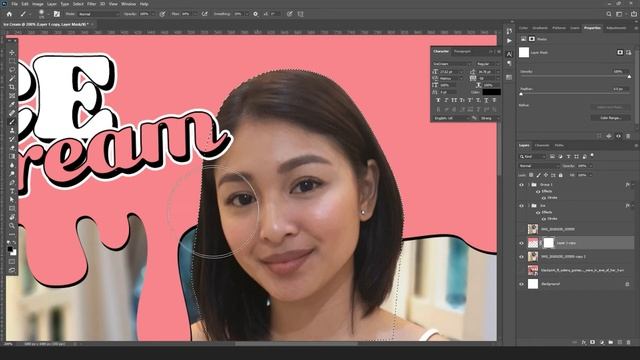Open layer blend mode Normal dropdown

pyautogui.click(x=539, y=166)
